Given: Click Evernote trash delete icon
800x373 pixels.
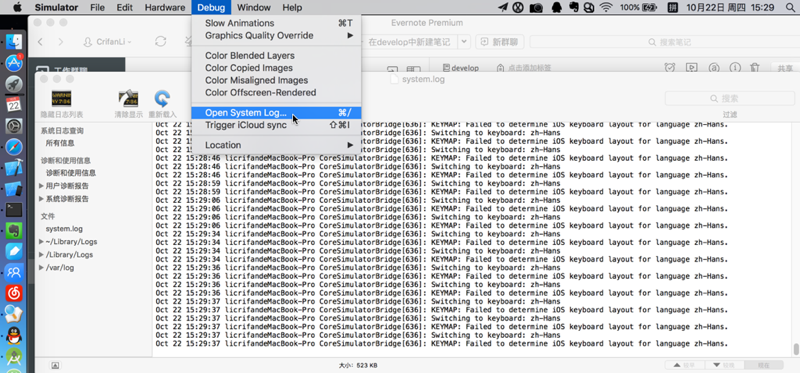Looking at the screenshot, I should 755,67.
